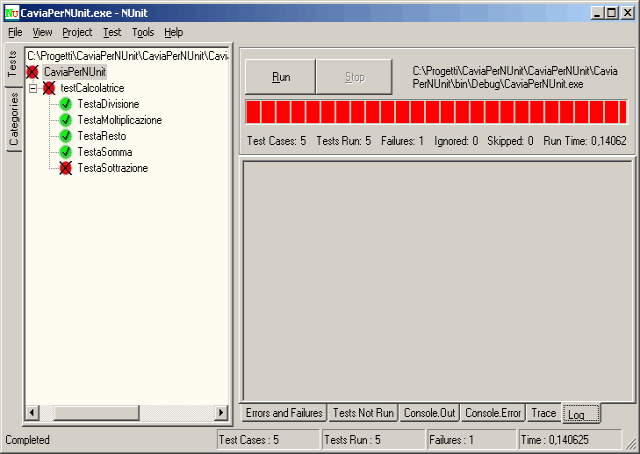Click status bar 'Tests Run : 5' panel

point(373,440)
